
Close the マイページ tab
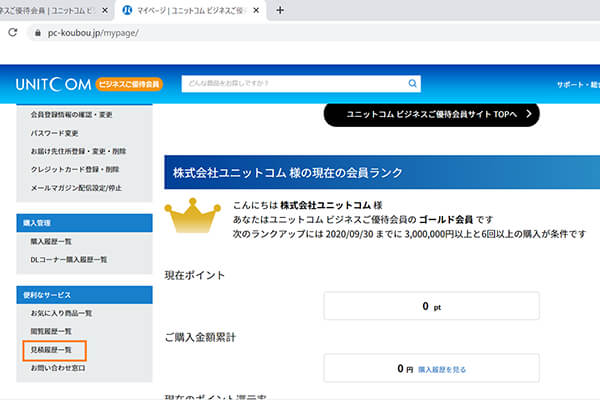pos(256,10)
